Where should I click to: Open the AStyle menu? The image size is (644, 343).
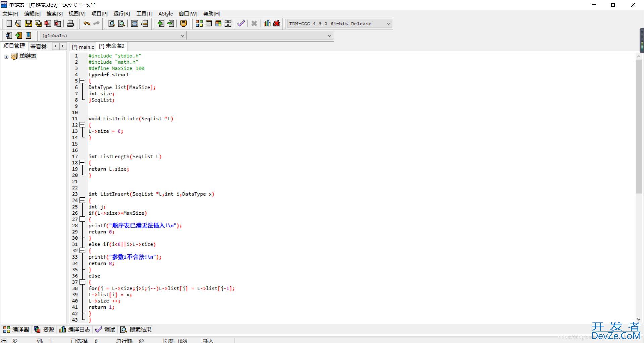(166, 14)
